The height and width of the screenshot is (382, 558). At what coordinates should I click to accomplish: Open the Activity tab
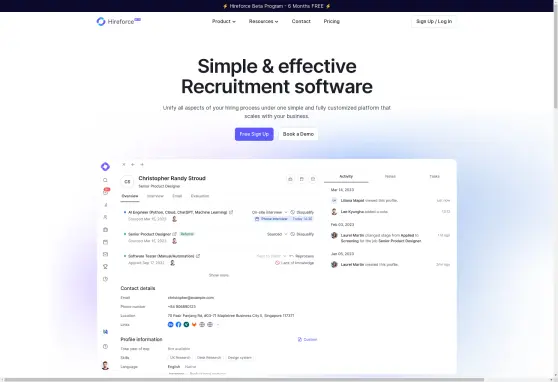point(346,177)
